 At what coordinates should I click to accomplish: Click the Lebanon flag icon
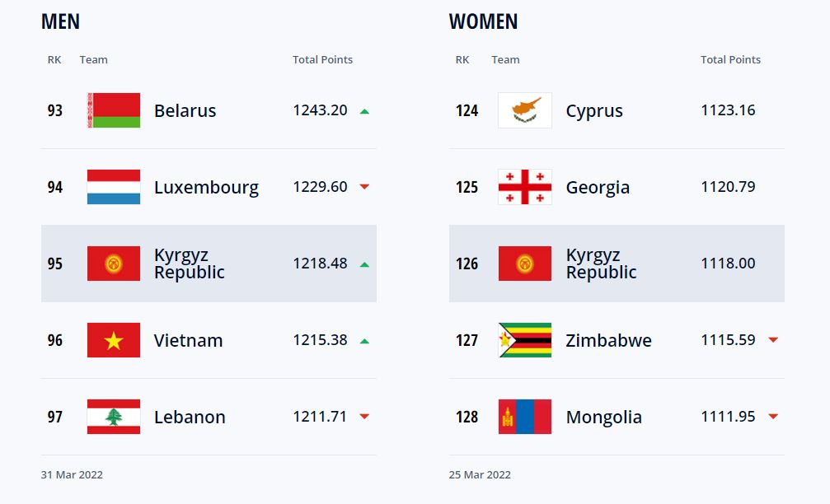tap(114, 417)
